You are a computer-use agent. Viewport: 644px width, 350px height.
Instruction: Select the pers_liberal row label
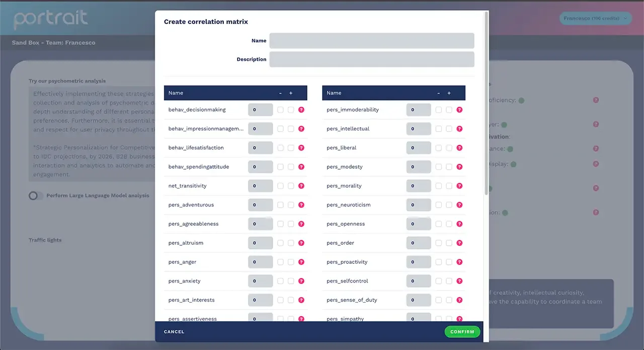[x=341, y=148]
